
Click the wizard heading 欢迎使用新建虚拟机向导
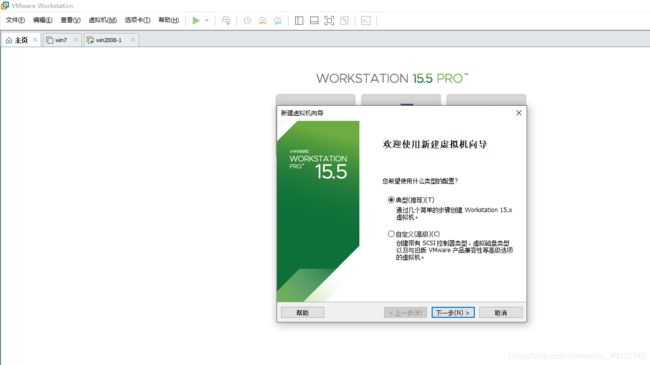(x=434, y=144)
